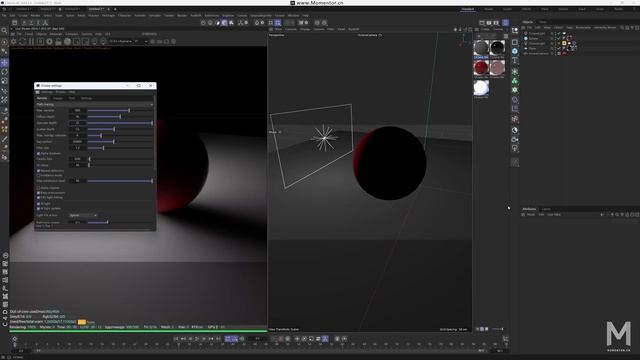
Task: Toggle AI light checkbox
Action: pyautogui.click(x=39, y=203)
